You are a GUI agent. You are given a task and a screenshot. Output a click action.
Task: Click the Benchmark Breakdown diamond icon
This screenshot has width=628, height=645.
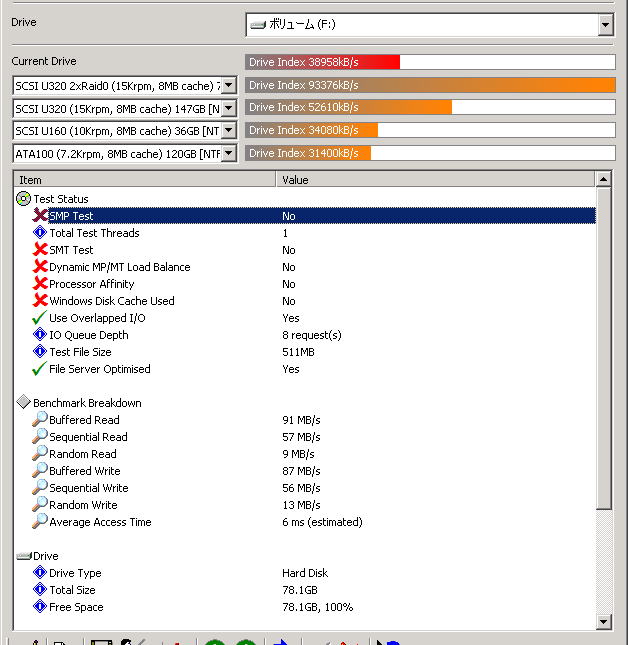click(24, 403)
